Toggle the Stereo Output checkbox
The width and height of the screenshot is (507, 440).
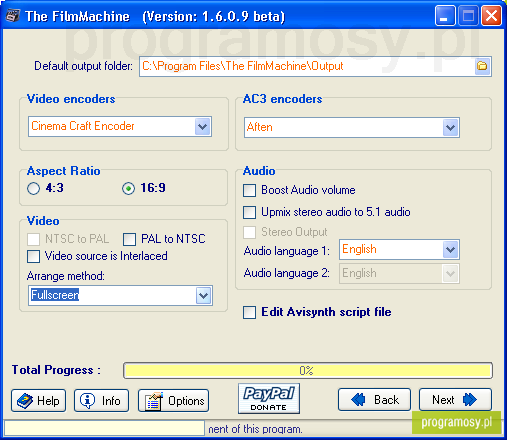pos(249,232)
